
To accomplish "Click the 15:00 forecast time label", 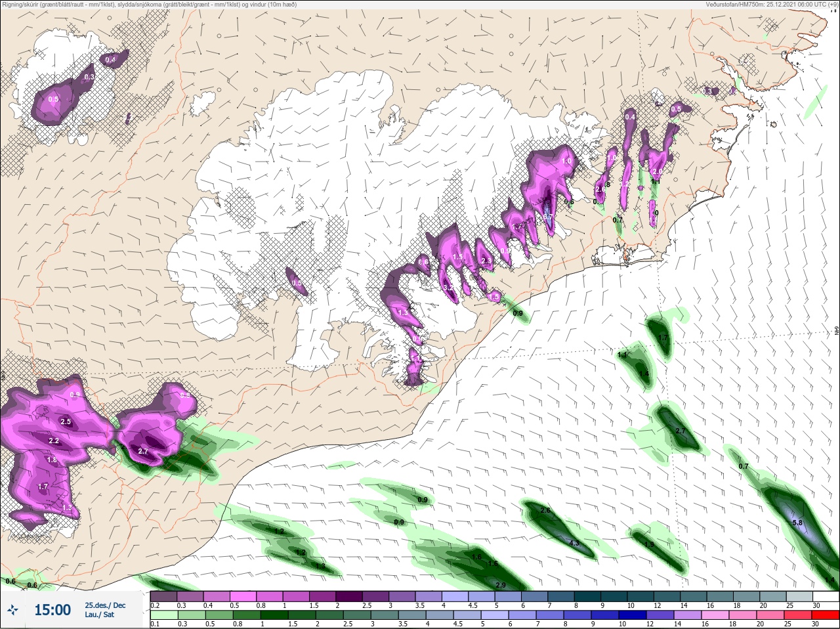I will point(52,610).
